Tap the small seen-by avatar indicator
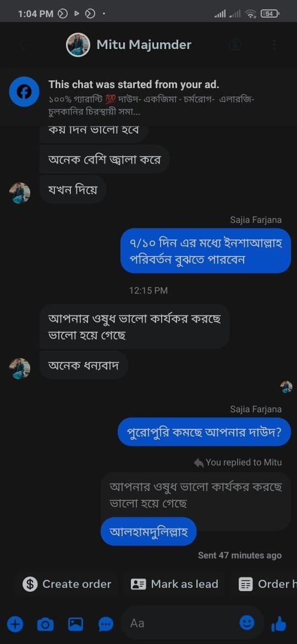297x644 pixels. pos(286,386)
